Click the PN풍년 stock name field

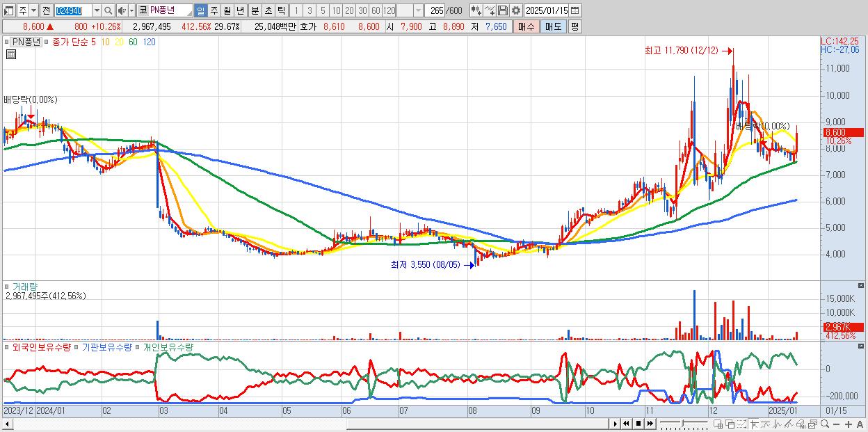click(170, 10)
